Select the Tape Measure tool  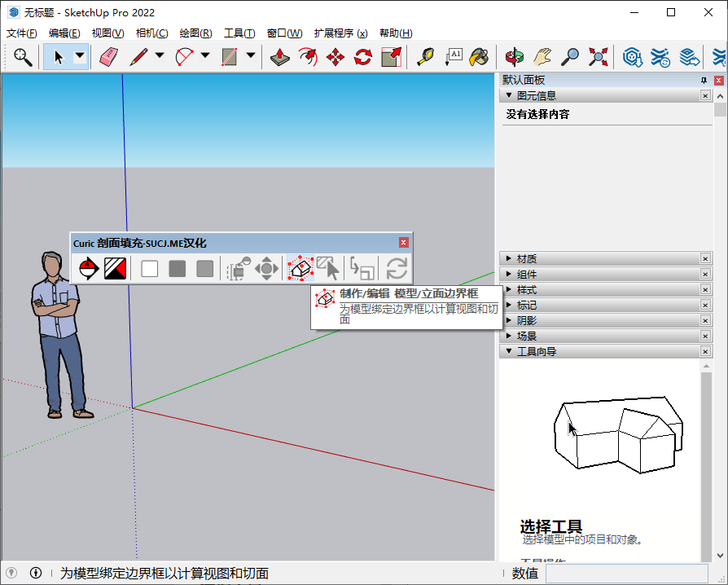[x=424, y=57]
